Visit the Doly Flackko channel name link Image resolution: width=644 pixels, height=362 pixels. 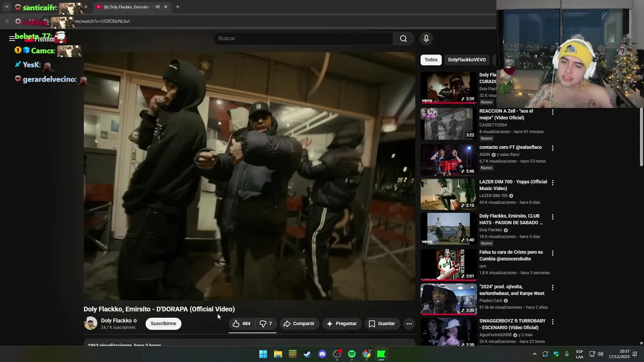(116, 321)
